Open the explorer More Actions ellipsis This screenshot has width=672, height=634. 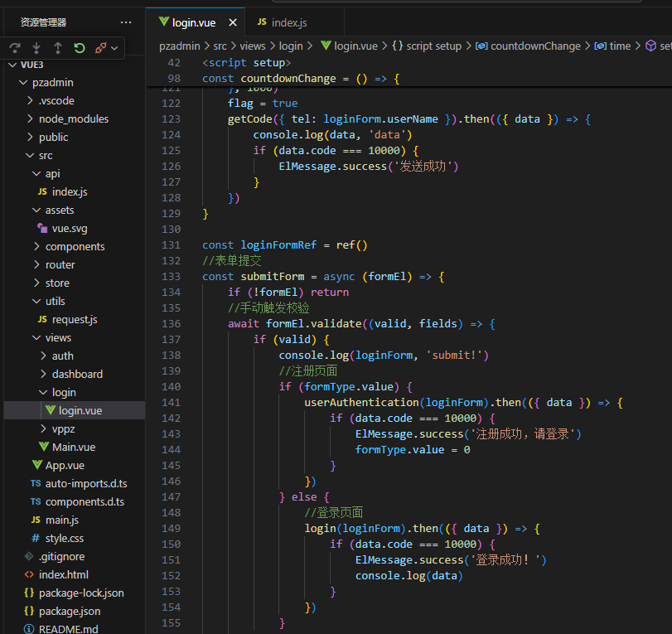point(126,22)
